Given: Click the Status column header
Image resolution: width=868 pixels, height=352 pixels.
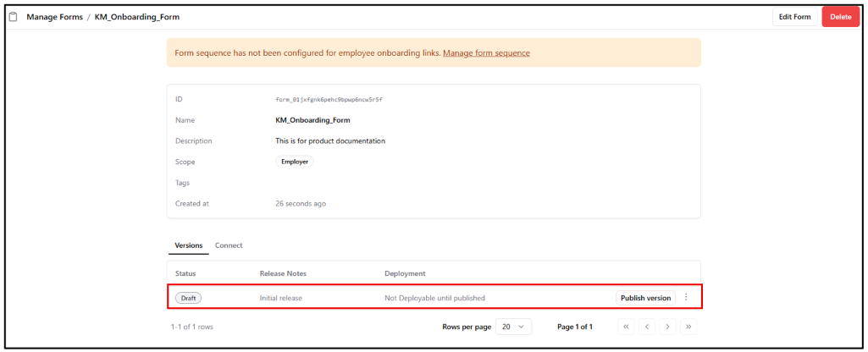Looking at the screenshot, I should click(185, 273).
